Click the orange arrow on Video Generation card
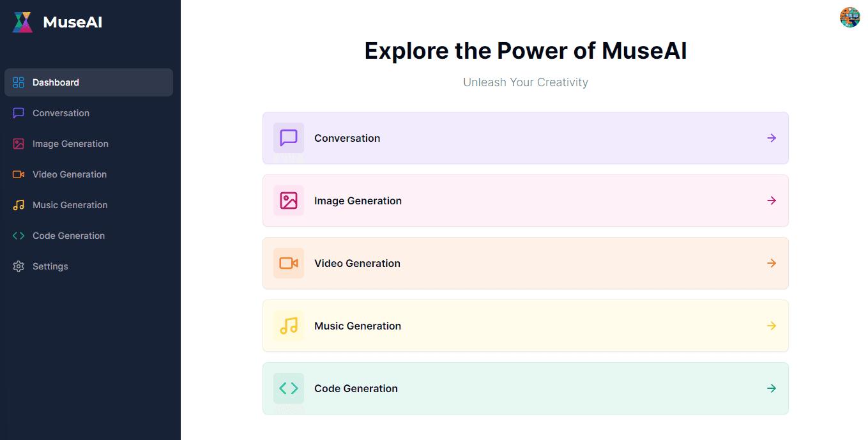Screen dimensions: 868x440 pos(772,263)
